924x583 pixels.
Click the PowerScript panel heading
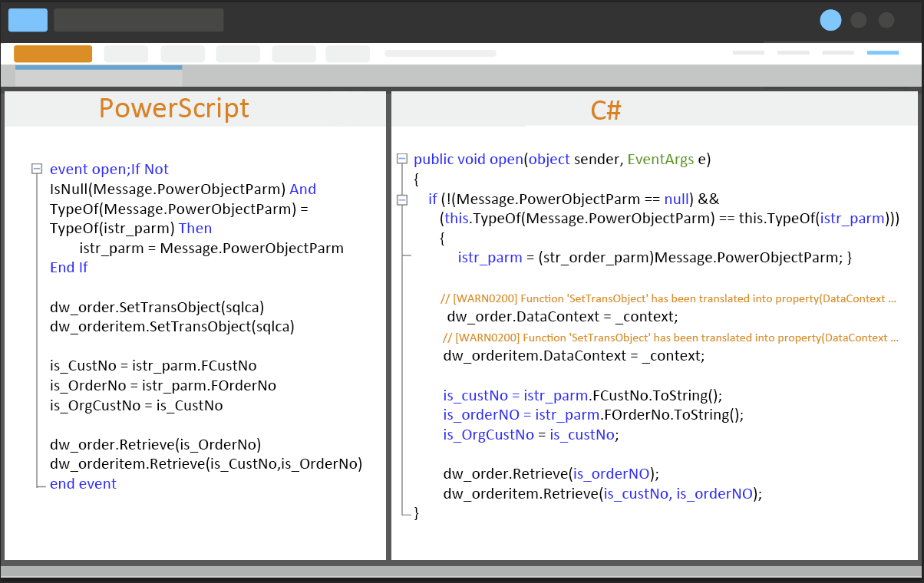tap(174, 108)
